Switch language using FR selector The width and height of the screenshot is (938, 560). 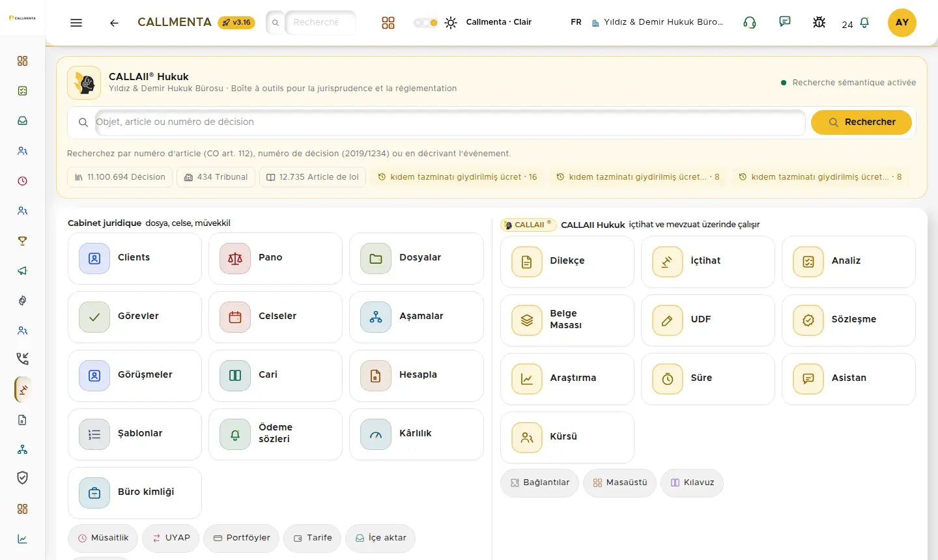click(576, 22)
